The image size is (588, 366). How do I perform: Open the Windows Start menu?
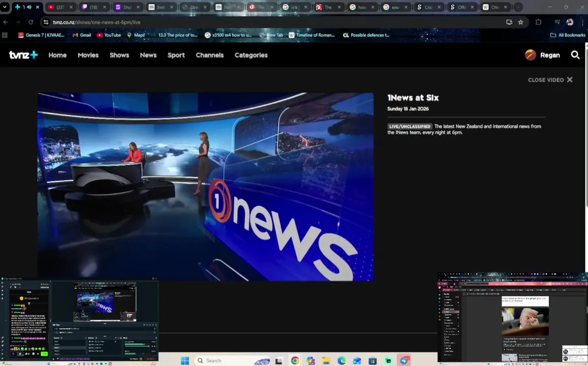(x=185, y=360)
